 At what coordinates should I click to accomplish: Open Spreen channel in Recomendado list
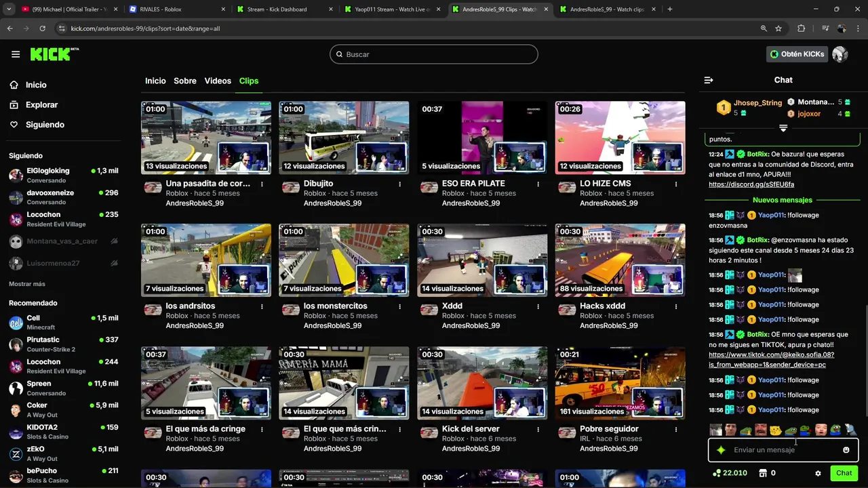64,388
